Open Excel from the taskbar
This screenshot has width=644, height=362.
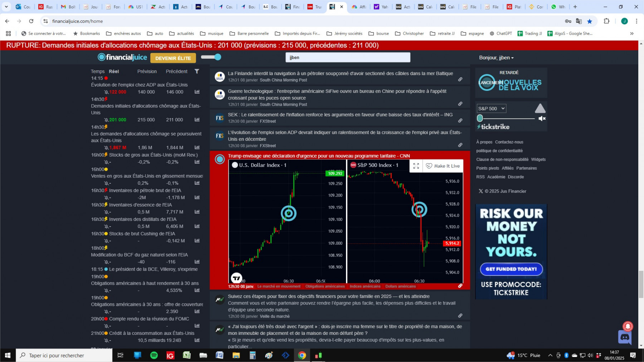click(187, 355)
